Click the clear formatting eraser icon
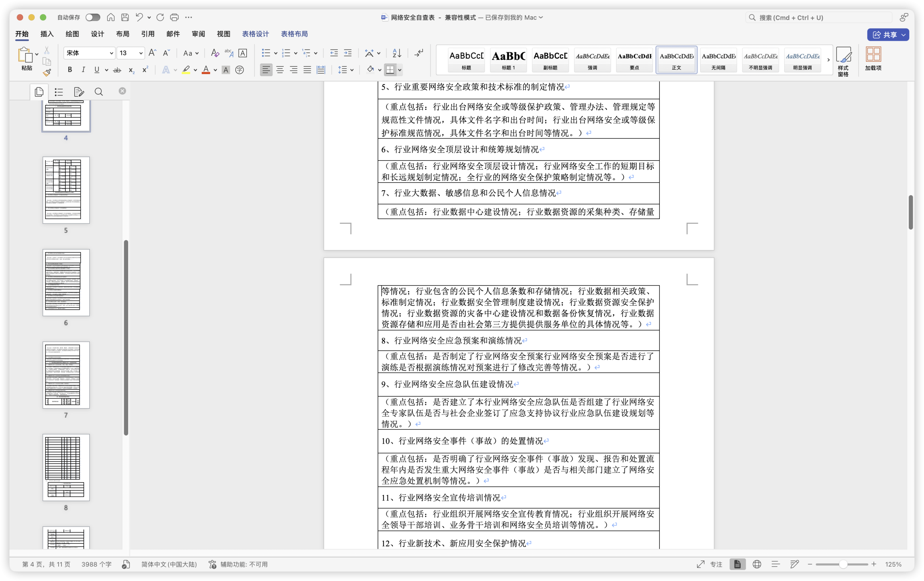This screenshot has width=924, height=581. [x=215, y=53]
